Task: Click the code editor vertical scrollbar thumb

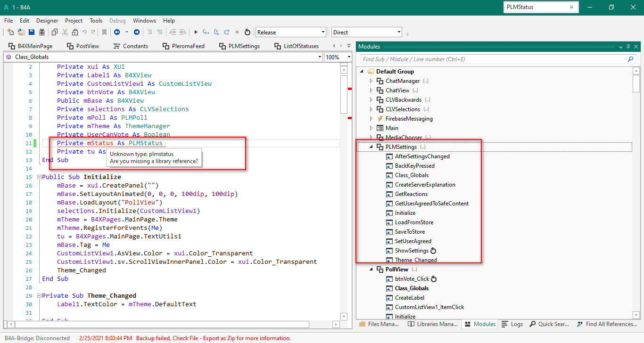Action: (344, 94)
